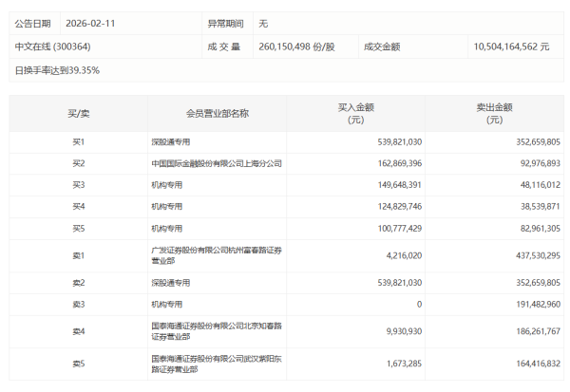Screen dimensions: 570x392
Task: Select the 买3 row label
Action: (79, 185)
